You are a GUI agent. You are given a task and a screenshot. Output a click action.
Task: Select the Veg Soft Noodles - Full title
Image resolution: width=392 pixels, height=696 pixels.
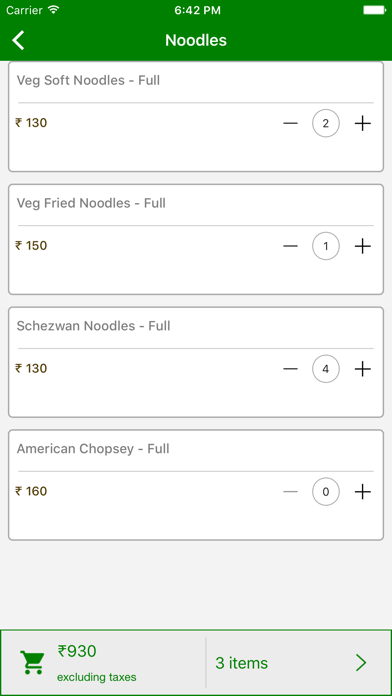(88, 80)
